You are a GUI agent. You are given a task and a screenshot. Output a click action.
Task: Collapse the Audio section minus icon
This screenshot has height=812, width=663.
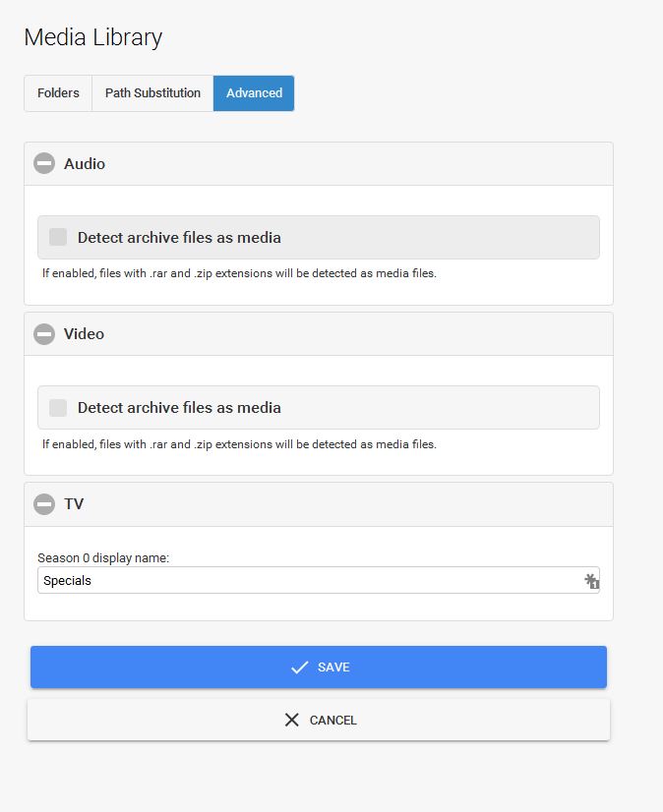tap(44, 164)
